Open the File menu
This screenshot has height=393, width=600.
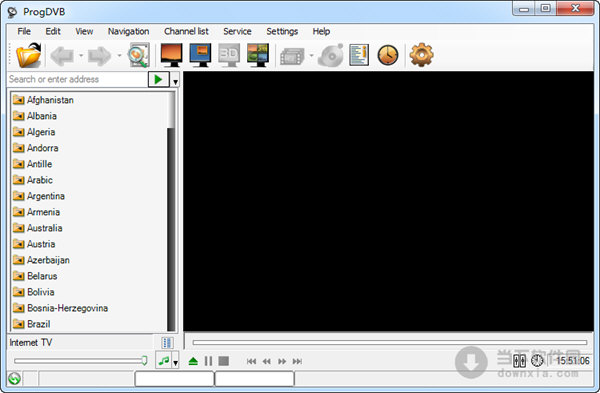tap(24, 31)
